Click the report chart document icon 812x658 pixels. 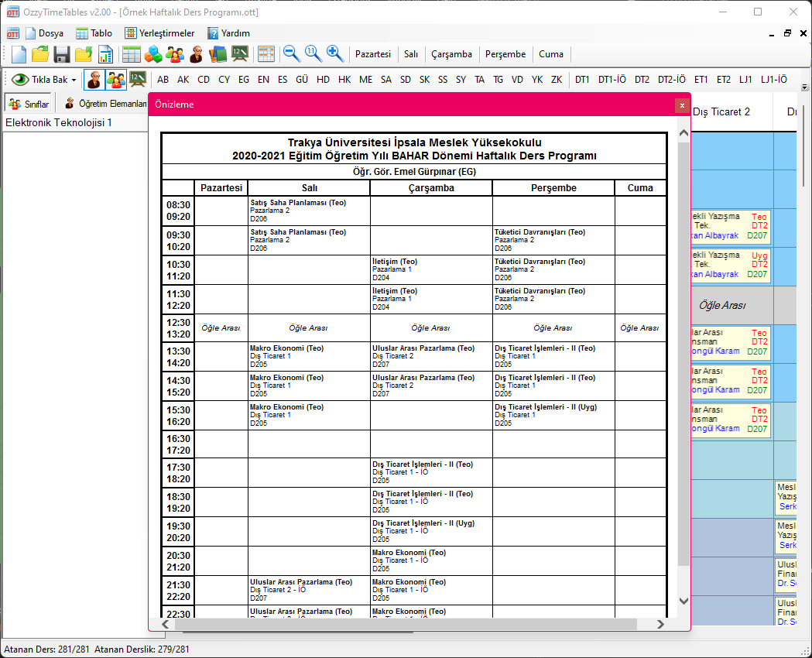point(105,54)
